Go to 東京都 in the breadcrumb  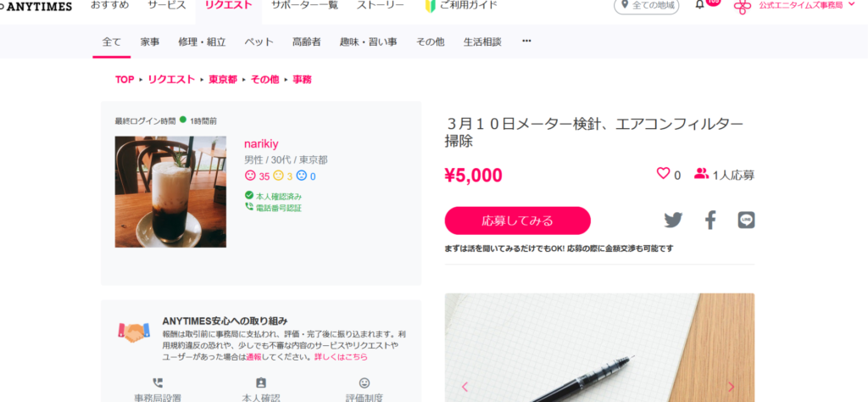[x=223, y=79]
